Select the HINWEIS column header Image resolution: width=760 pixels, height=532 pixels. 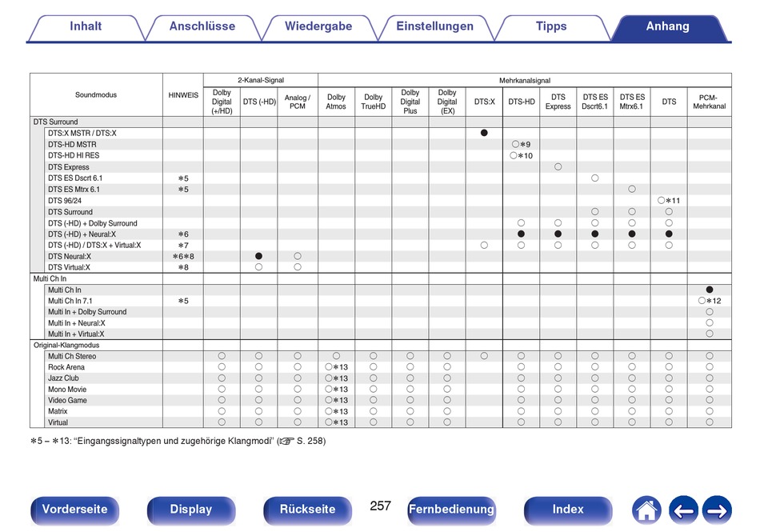(183, 95)
